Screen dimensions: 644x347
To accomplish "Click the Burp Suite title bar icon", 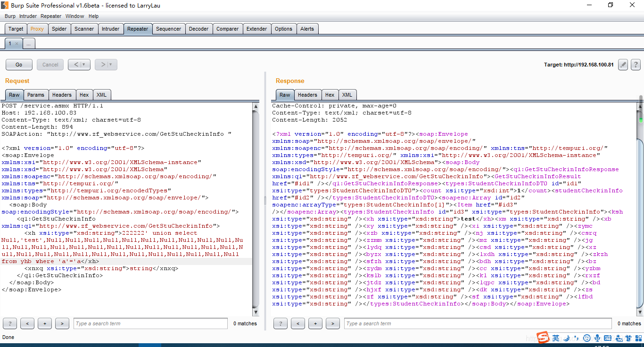I will coord(5,5).
